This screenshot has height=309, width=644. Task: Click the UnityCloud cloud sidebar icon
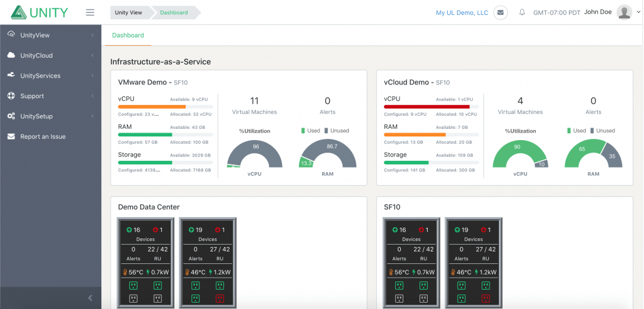coord(11,55)
